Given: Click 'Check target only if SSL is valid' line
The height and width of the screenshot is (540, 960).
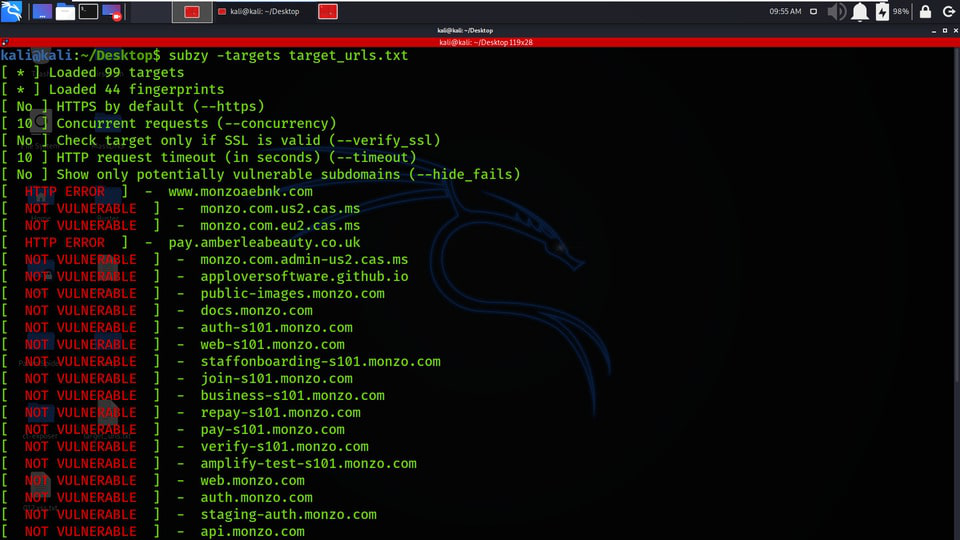Looking at the screenshot, I should tap(249, 140).
